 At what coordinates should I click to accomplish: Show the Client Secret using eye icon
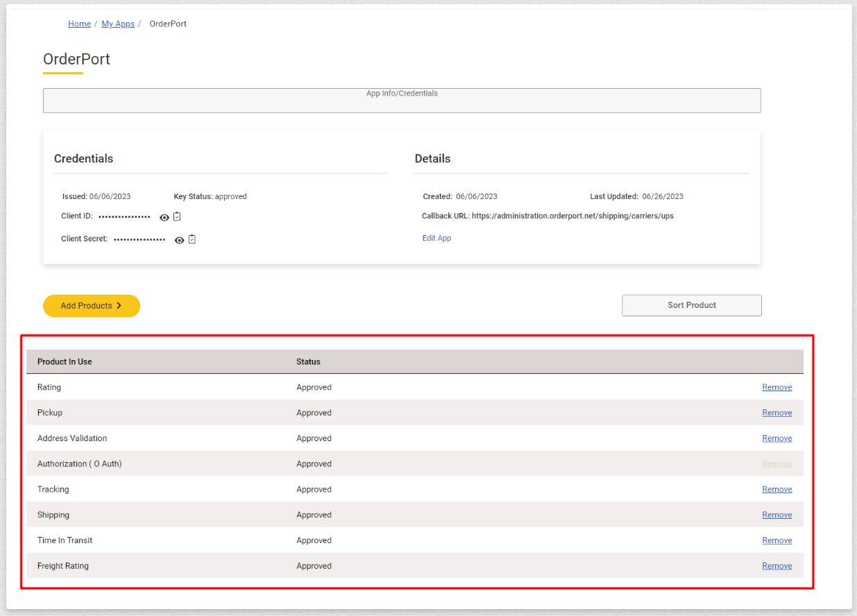(180, 240)
